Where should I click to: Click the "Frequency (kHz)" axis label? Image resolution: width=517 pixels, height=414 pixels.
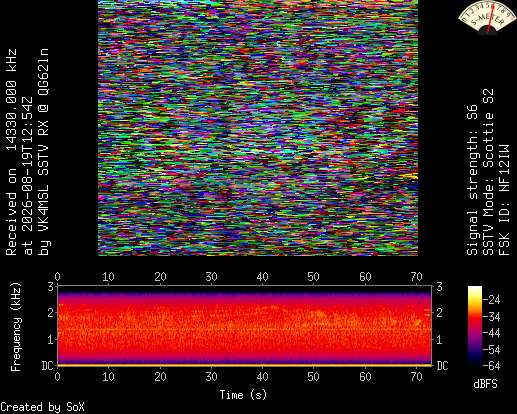click(16, 327)
